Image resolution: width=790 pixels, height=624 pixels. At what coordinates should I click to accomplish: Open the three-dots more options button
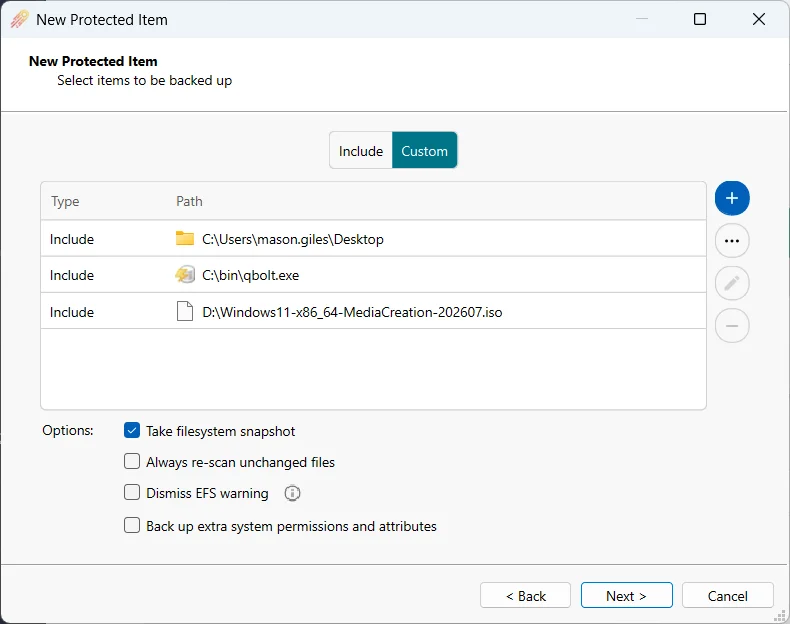(732, 241)
